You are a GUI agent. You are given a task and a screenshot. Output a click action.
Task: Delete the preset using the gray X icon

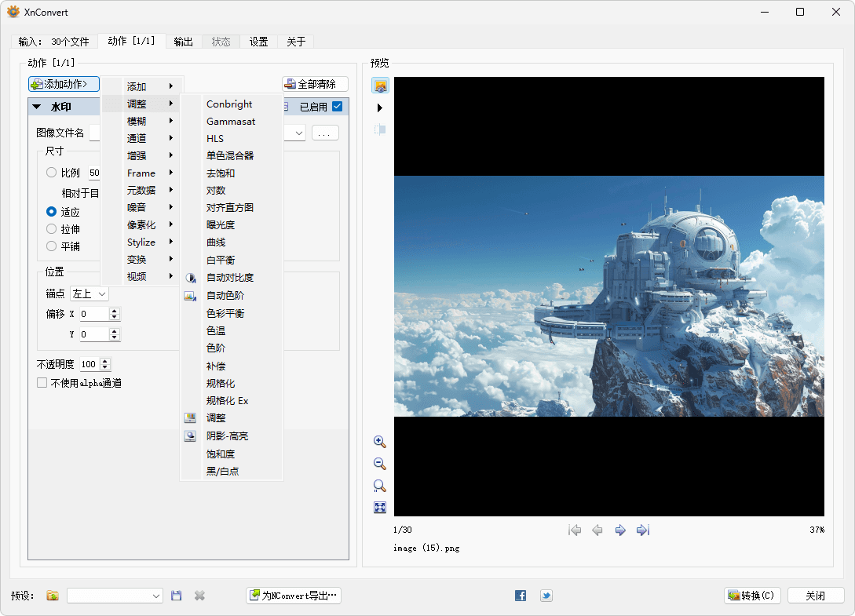tap(199, 596)
